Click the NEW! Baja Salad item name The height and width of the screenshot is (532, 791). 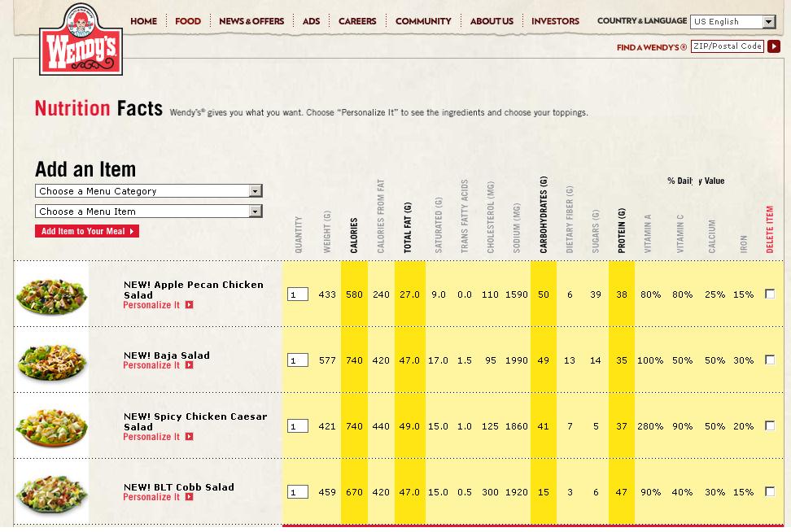167,355
